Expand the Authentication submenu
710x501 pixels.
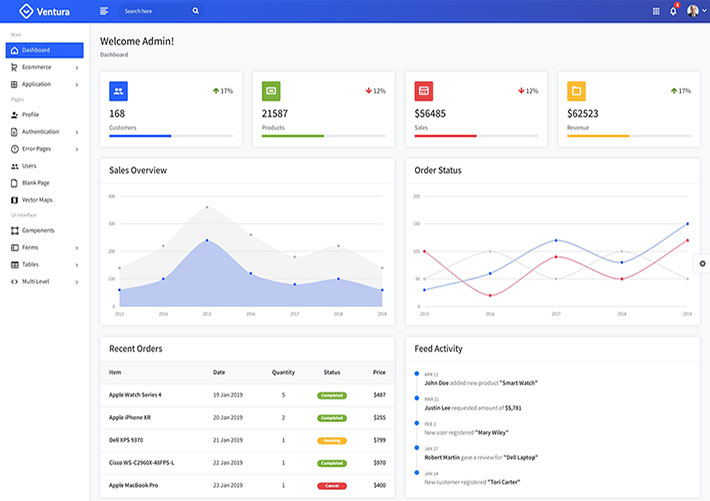click(43, 132)
